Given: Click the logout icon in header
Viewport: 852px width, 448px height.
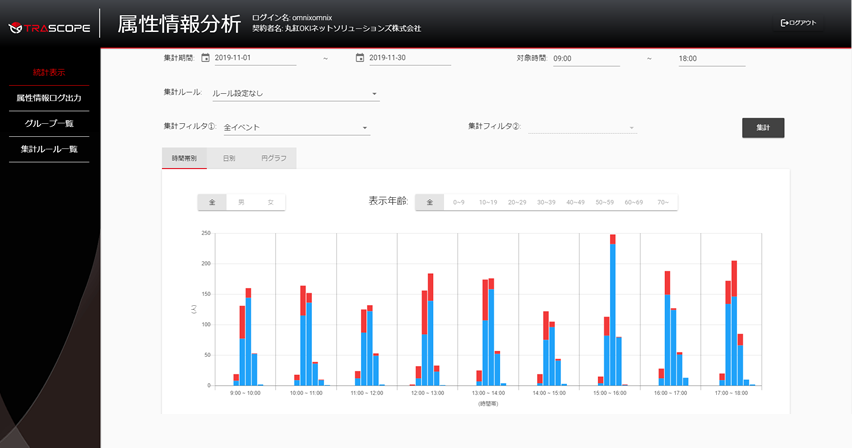Looking at the screenshot, I should point(785,23).
